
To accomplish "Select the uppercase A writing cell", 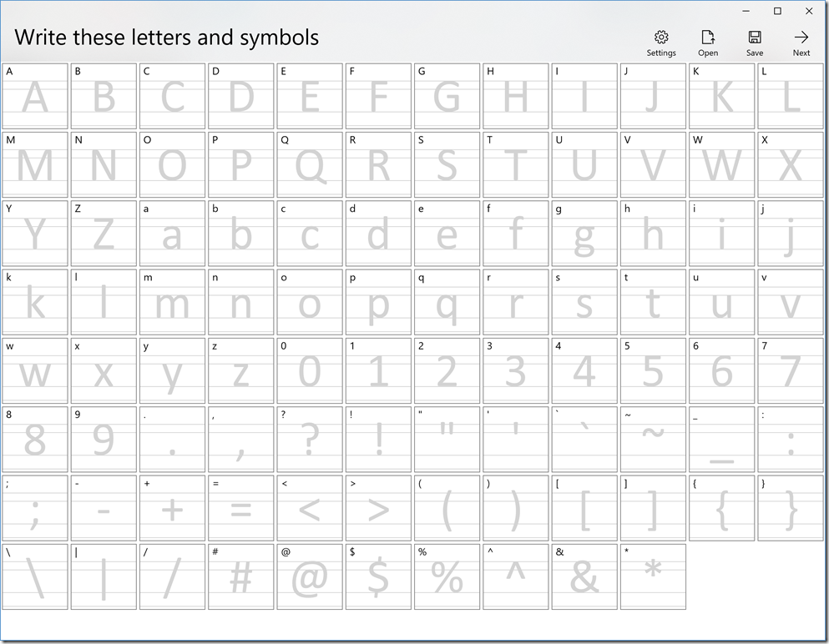I will tap(35, 96).
